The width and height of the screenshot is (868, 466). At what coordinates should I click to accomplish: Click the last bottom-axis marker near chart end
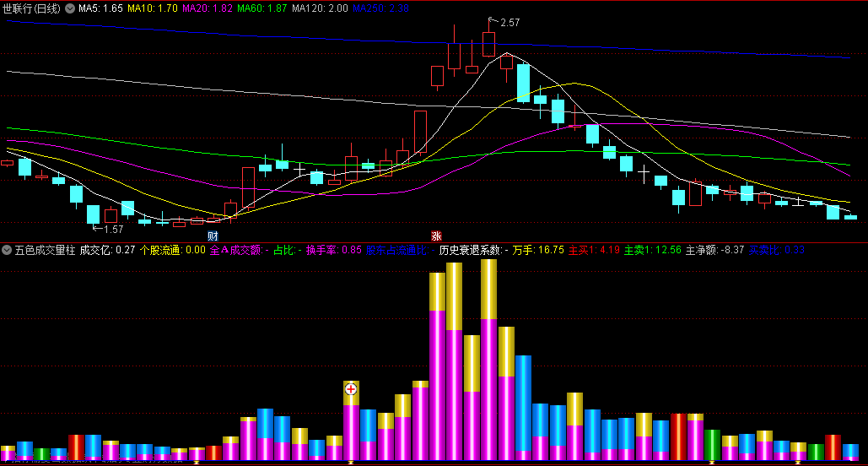[798, 462]
